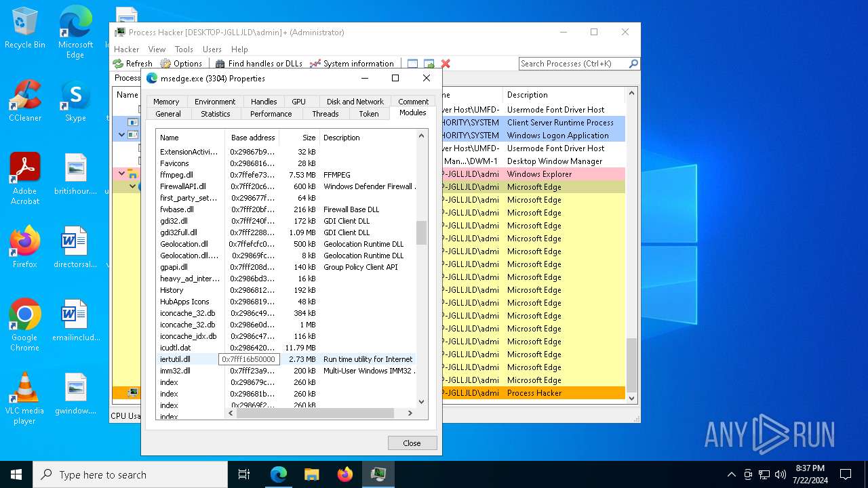Click the volume icon in system tray
Viewport: 868px width, 488px height.
point(781,474)
